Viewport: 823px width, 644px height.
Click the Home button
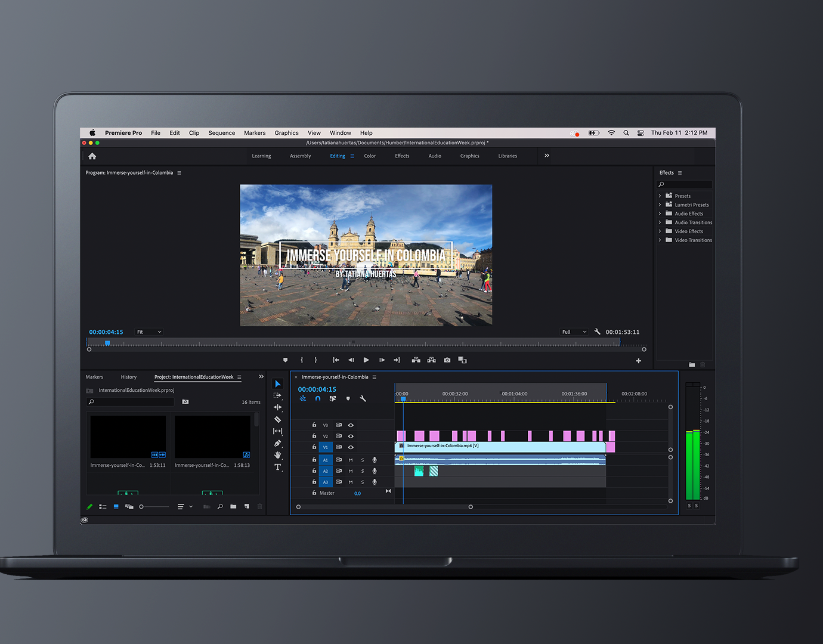coord(92,156)
